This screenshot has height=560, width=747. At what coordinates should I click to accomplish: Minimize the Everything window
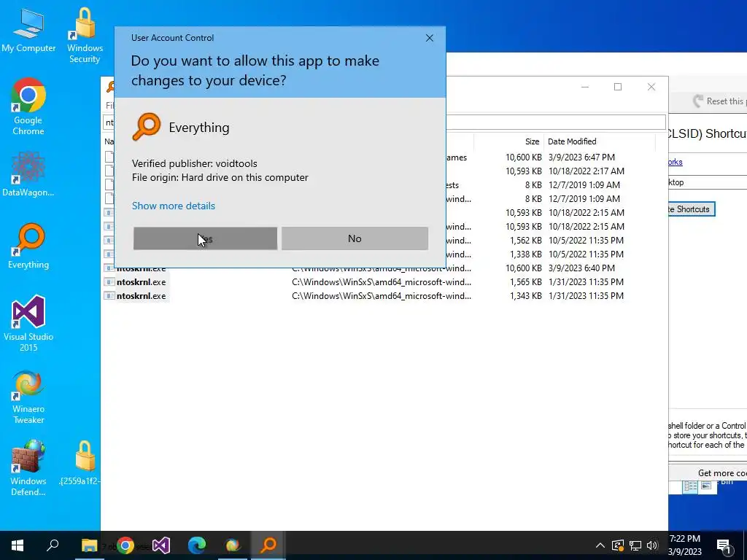585,87
